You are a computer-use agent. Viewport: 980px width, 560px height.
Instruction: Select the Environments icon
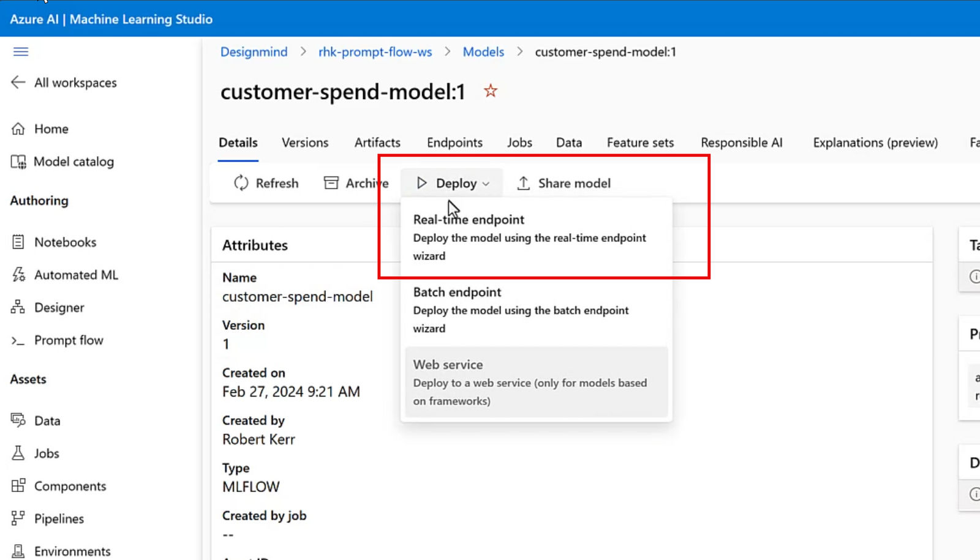(73, 550)
